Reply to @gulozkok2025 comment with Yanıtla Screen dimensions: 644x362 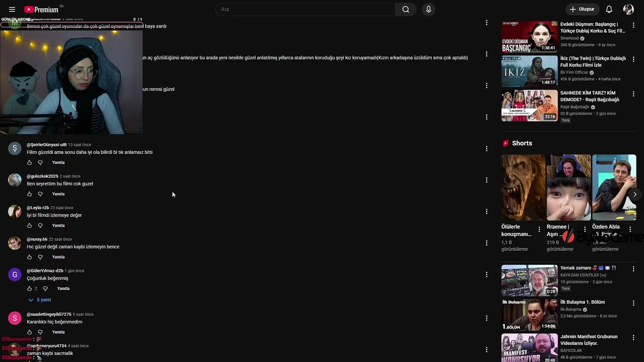point(58,194)
